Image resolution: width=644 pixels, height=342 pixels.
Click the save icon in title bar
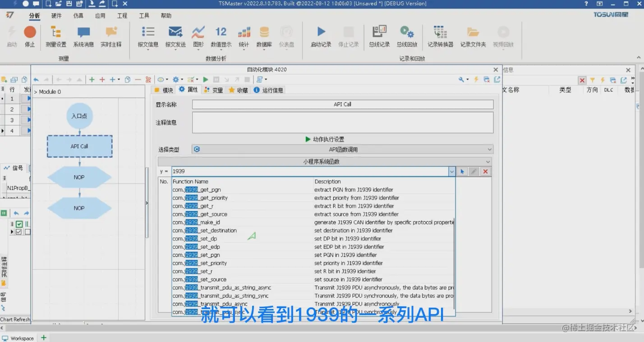click(x=69, y=4)
